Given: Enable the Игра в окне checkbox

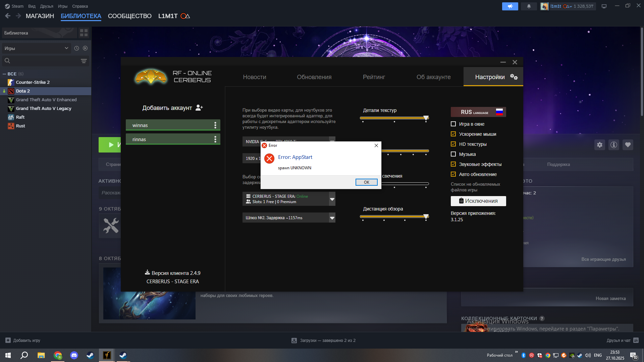Looking at the screenshot, I should [453, 124].
